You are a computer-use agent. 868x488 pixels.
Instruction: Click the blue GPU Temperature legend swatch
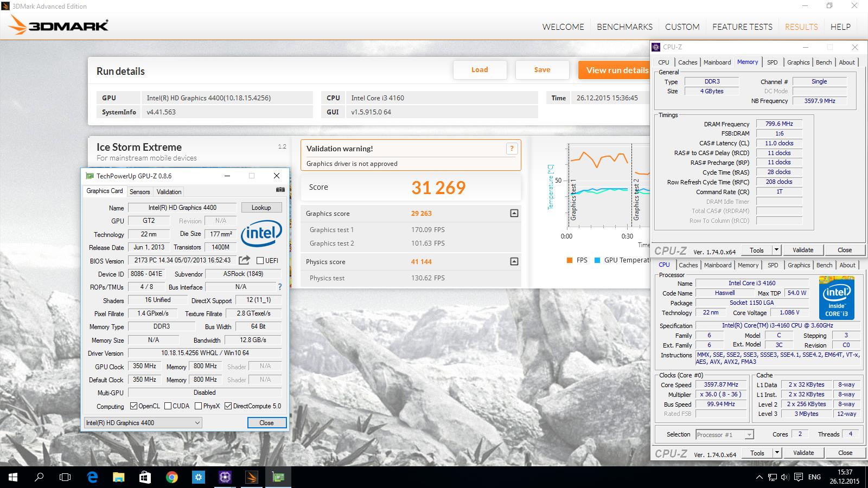coord(597,260)
